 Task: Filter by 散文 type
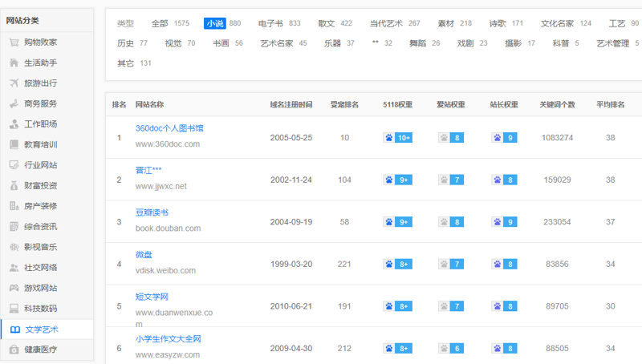pos(327,23)
